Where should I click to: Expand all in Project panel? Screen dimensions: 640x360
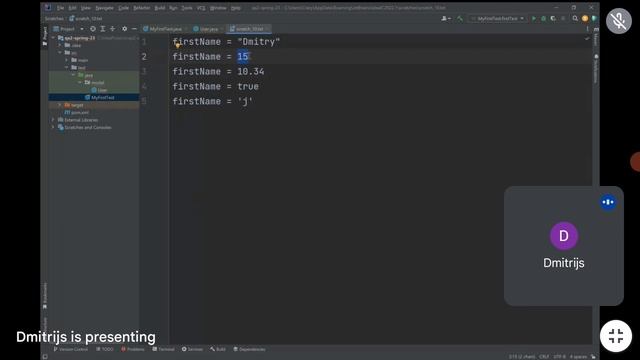(x=102, y=29)
